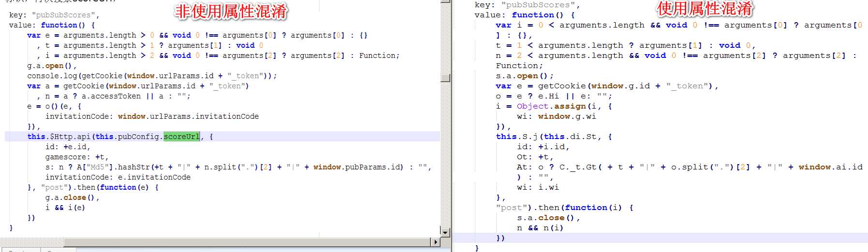868x252 pixels.
Task: Click the this.$Http.api text
Action: point(59,137)
